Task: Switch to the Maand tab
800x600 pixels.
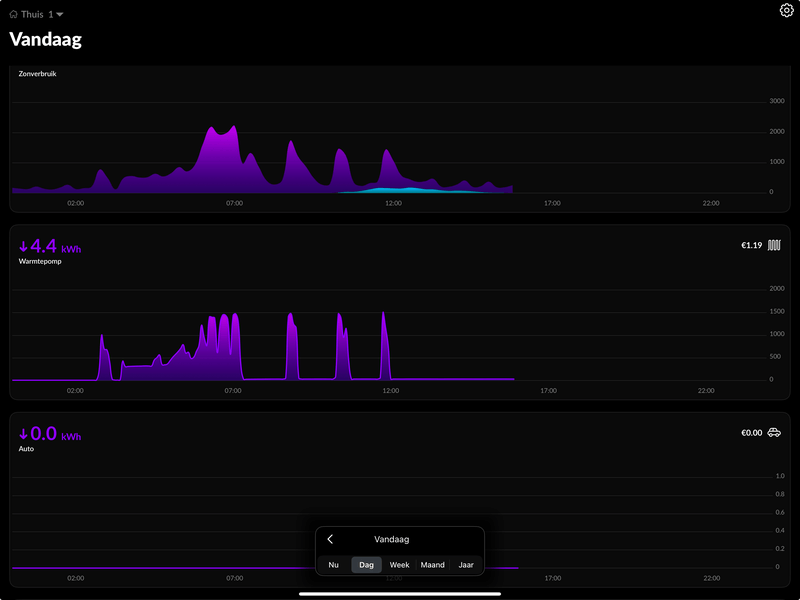Action: point(433,565)
